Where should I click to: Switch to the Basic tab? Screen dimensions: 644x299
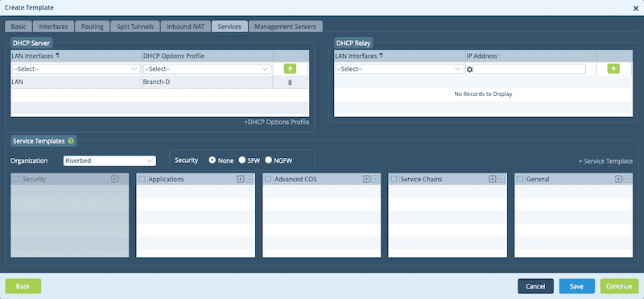pyautogui.click(x=18, y=27)
